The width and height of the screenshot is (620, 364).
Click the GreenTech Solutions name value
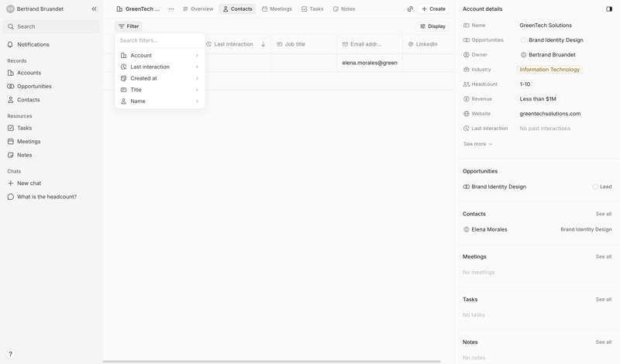546,26
